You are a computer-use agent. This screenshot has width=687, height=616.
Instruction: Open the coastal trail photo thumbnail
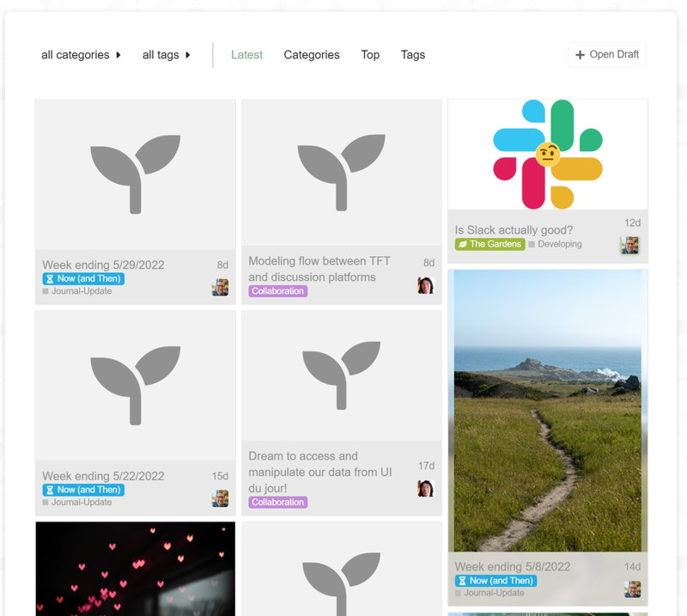pos(547,411)
